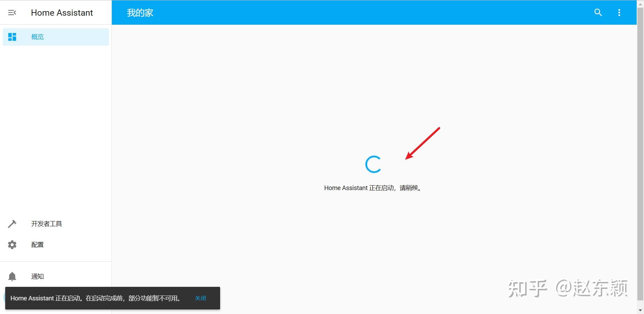Image resolution: width=644 pixels, height=314 pixels.
Task: Click the hammer icon for 开发者工具
Action: click(12, 224)
